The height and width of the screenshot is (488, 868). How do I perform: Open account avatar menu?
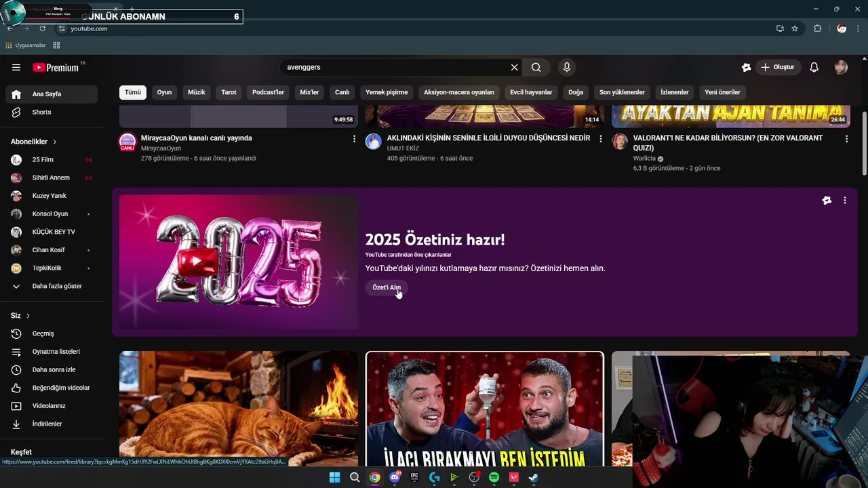click(x=841, y=67)
